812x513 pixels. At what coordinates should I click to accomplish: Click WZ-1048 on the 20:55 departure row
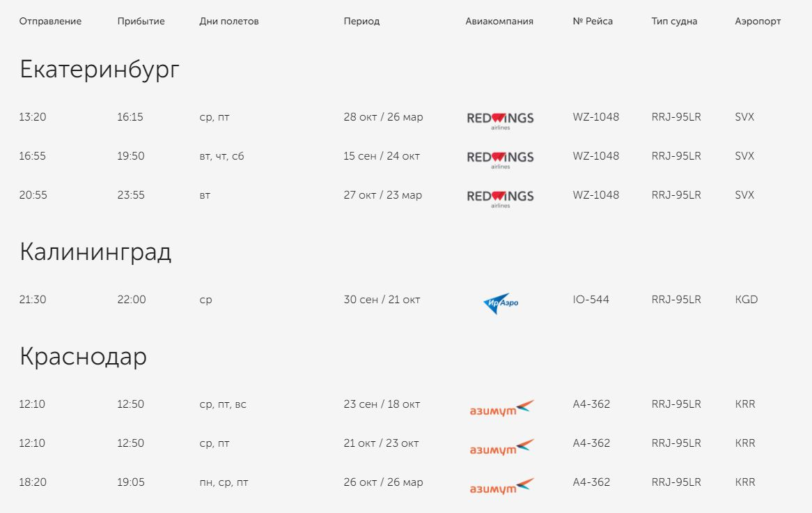click(x=595, y=195)
